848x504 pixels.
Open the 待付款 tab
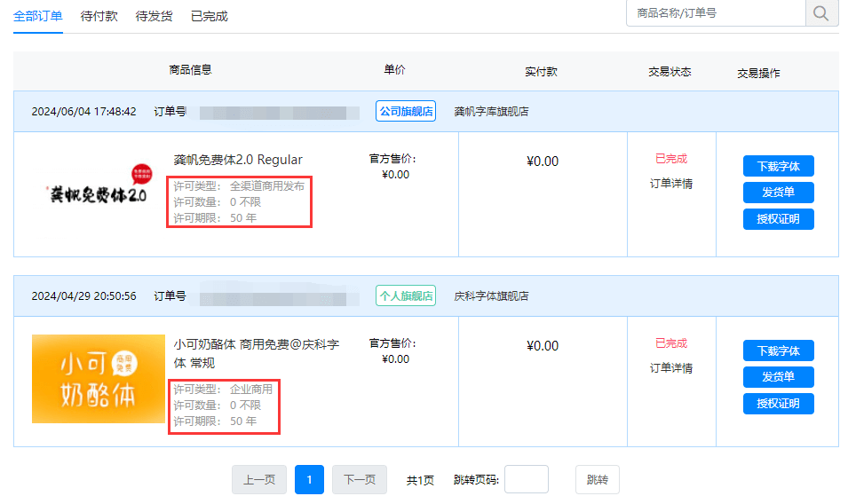99,16
